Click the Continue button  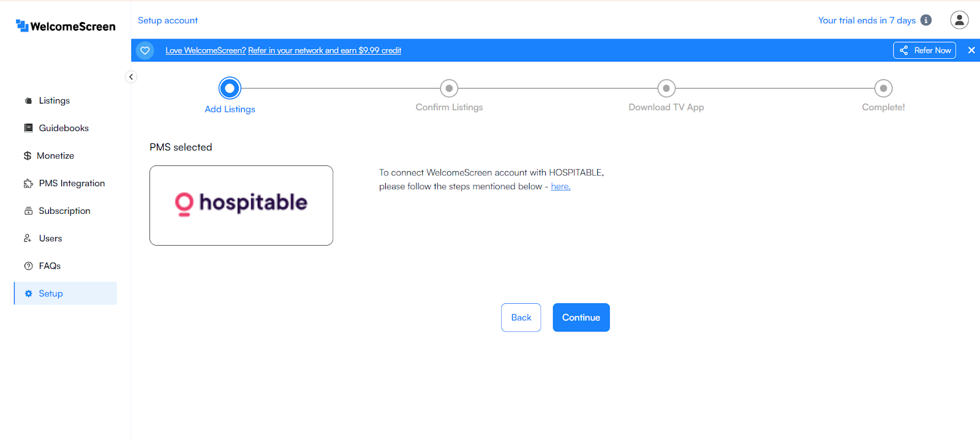pyautogui.click(x=581, y=317)
